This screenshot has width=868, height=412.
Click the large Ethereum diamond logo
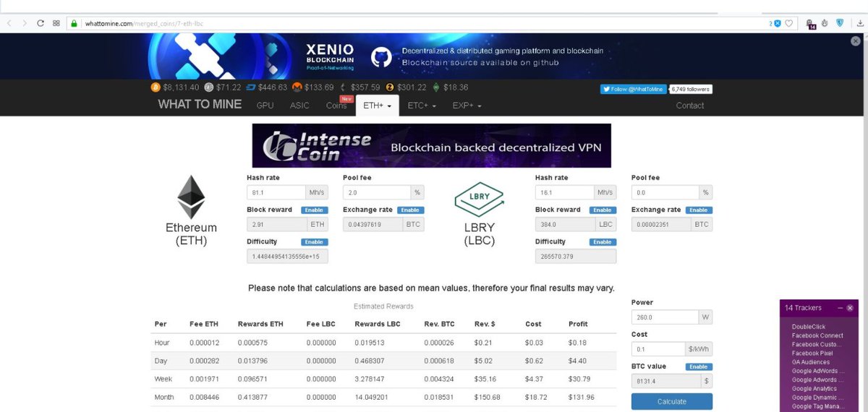[x=192, y=197]
